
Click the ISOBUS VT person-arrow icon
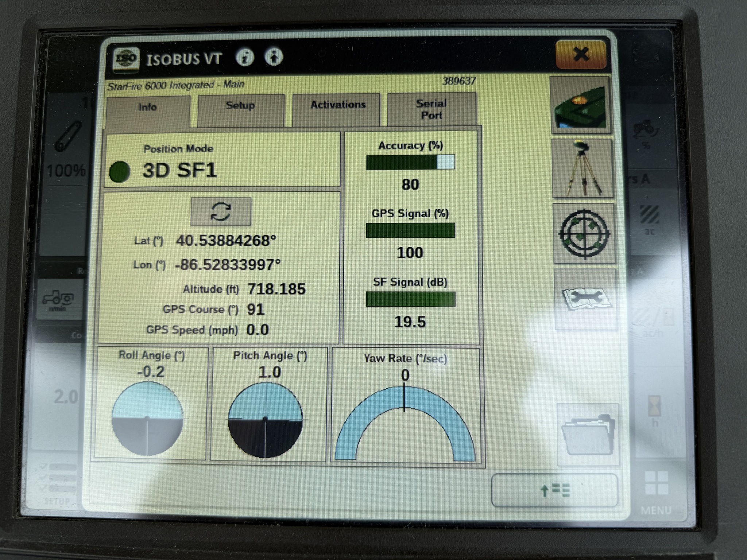(274, 57)
